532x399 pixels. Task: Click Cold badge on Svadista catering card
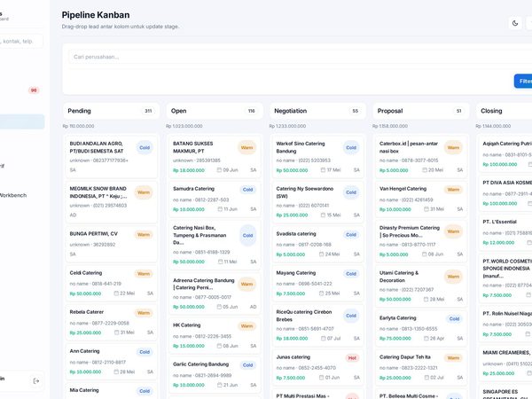coord(351,235)
